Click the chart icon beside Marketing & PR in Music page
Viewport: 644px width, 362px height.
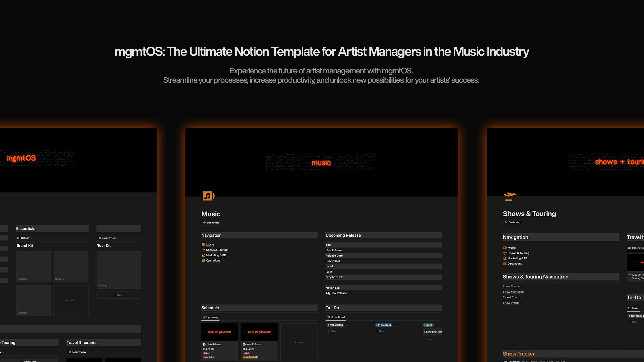pos(203,255)
